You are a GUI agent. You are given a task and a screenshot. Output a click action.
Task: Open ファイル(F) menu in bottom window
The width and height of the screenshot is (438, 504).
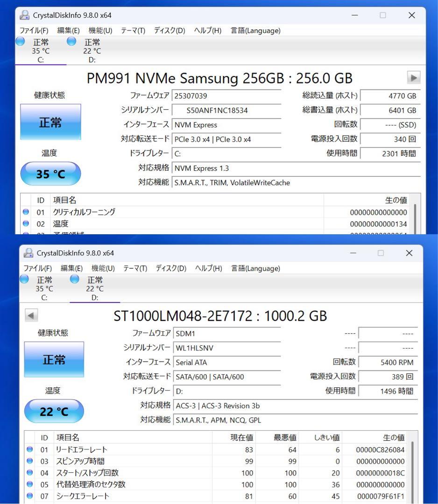click(x=38, y=268)
